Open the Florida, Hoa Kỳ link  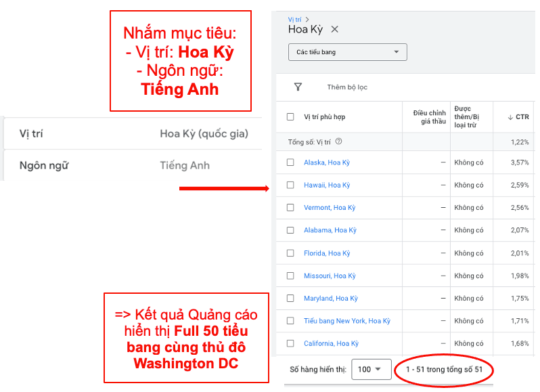coord(327,253)
